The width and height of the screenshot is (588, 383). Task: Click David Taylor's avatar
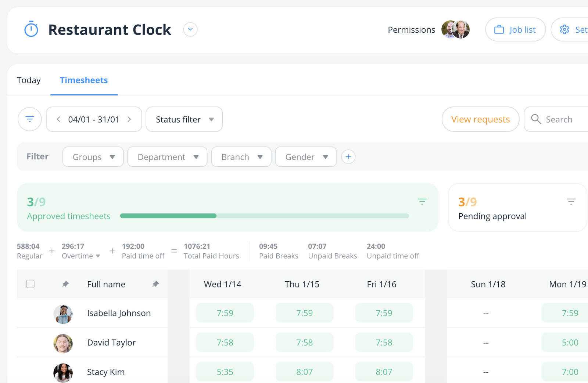[x=63, y=343]
